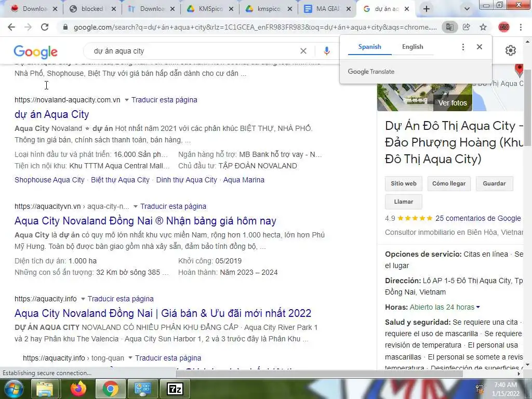
Task: Open Biệt thự Aqua City sitelink
Action: [120, 180]
